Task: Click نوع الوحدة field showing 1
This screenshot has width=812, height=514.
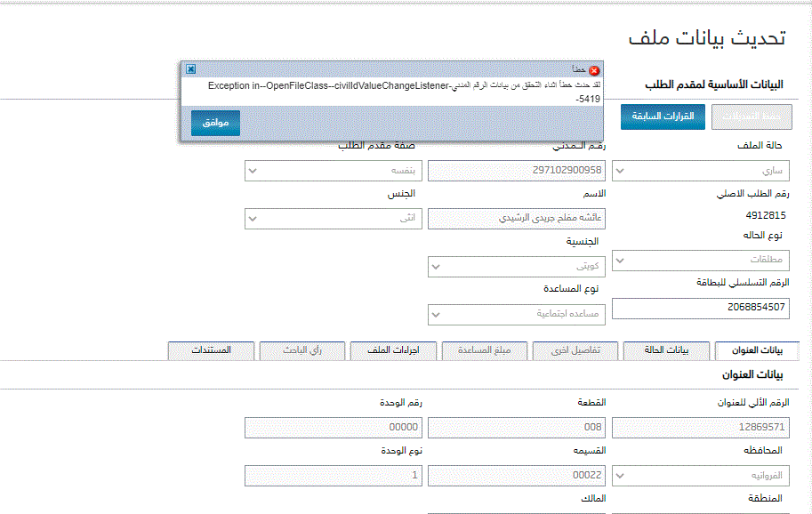Action: click(334, 476)
